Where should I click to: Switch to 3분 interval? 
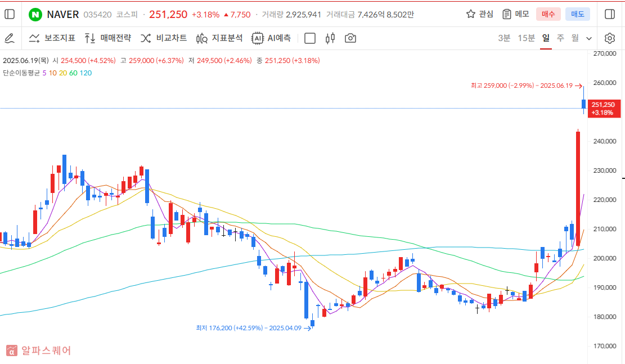tap(504, 38)
